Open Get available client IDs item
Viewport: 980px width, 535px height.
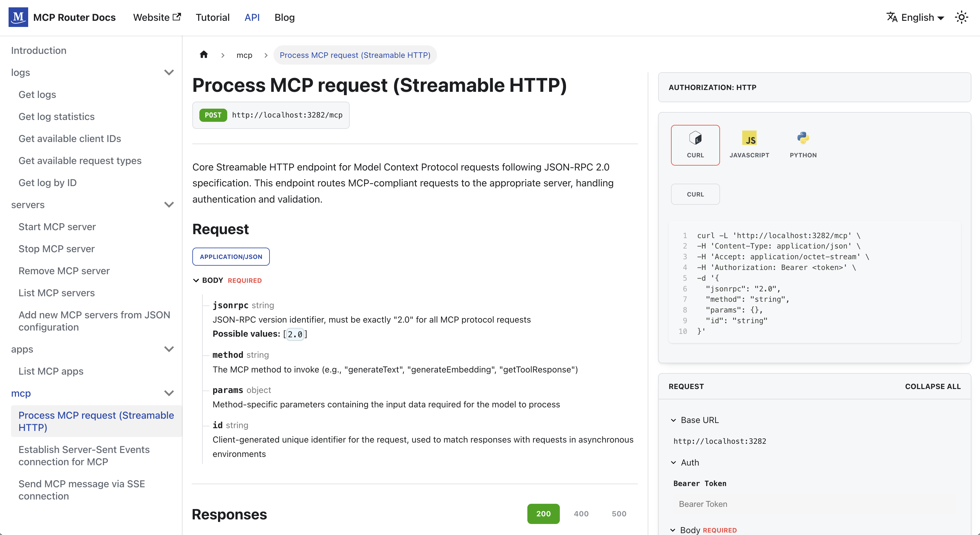70,138
